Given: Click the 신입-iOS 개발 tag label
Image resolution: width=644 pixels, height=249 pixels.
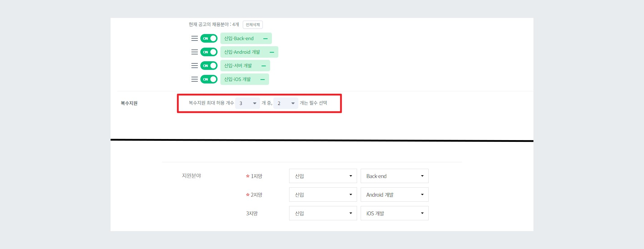Looking at the screenshot, I should tap(237, 79).
